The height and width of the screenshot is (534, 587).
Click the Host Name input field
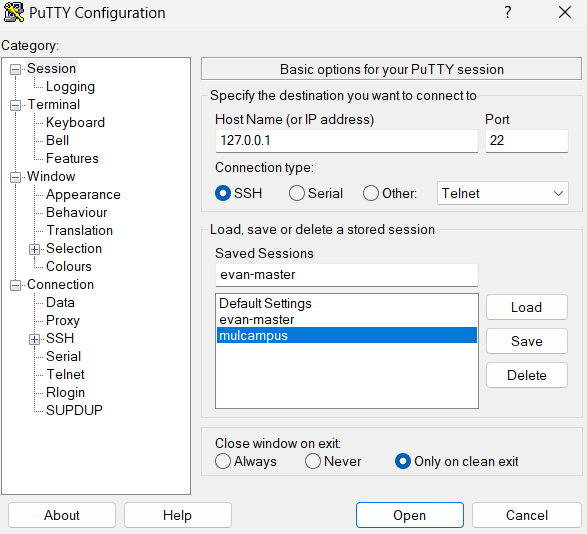pos(347,141)
